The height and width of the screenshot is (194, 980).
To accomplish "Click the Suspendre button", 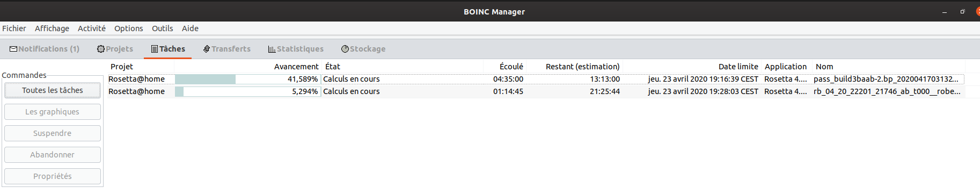I will tap(53, 133).
